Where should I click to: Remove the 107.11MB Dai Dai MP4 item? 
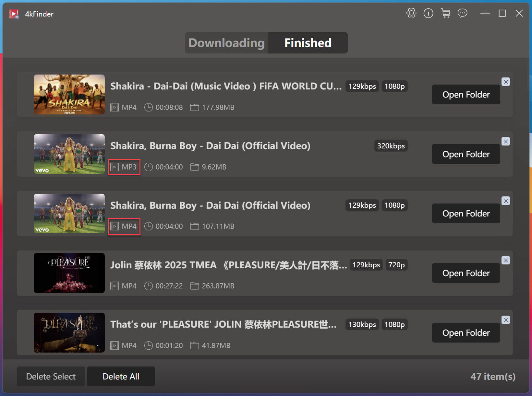point(506,201)
